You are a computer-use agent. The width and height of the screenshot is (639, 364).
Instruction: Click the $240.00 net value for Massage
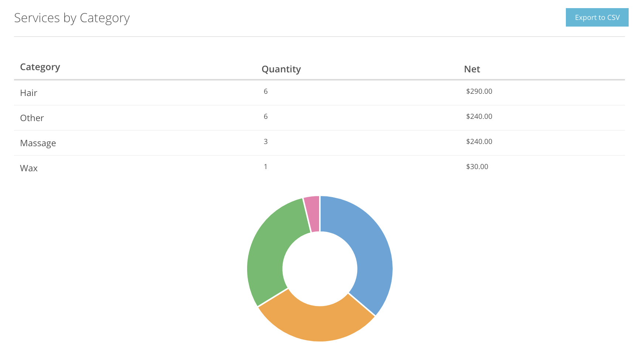(x=479, y=141)
